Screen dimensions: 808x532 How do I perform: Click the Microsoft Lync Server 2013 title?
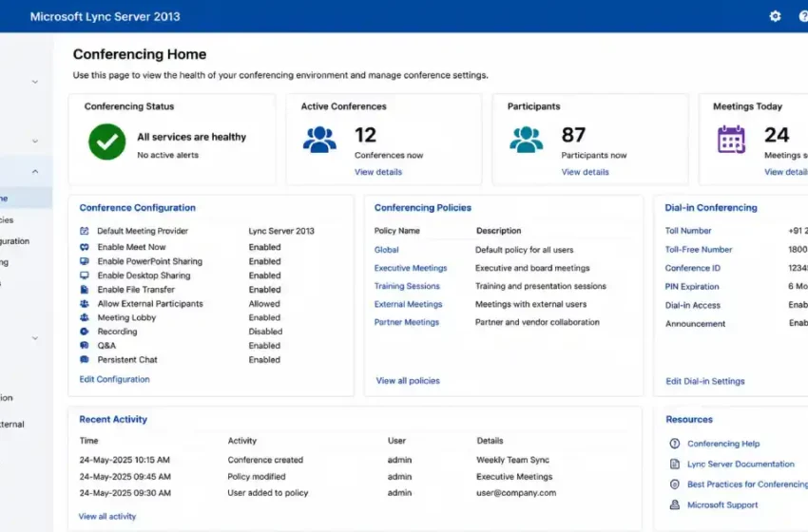pos(106,16)
